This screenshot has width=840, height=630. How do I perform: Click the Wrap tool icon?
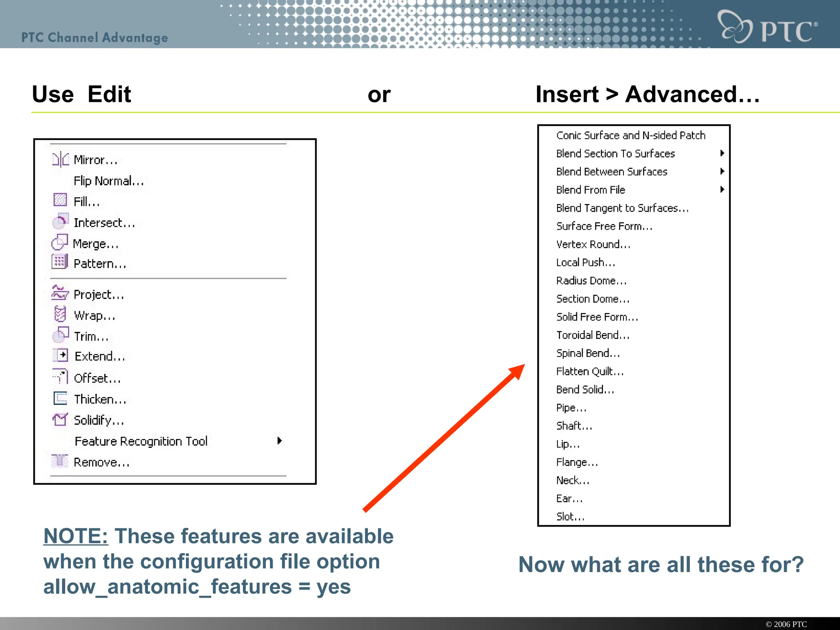pos(60,315)
